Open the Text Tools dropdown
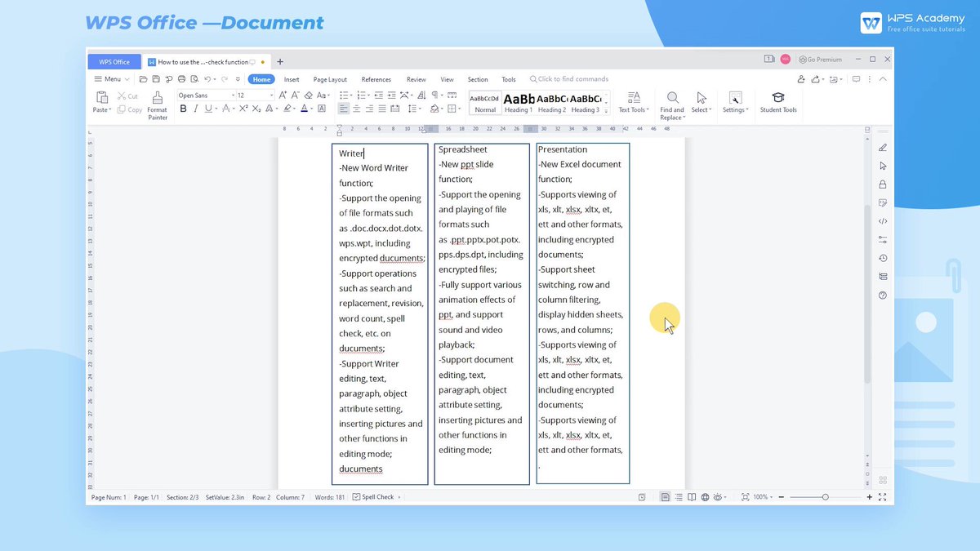The height and width of the screenshot is (551, 980). pos(634,110)
